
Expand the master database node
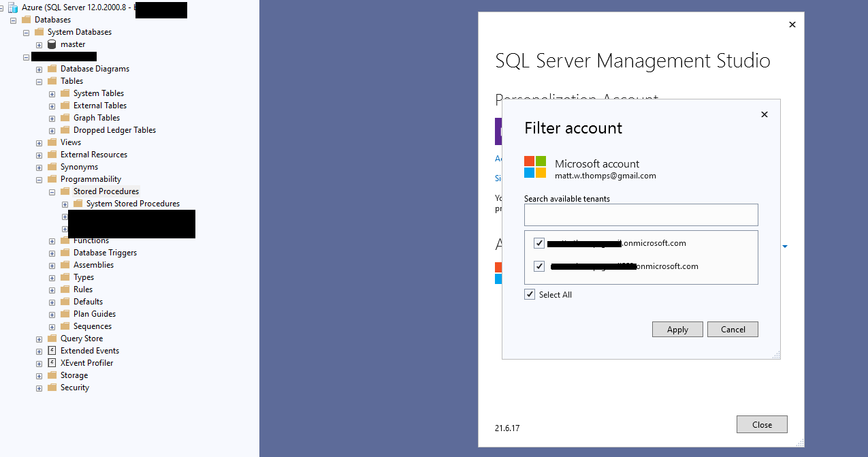coord(39,45)
